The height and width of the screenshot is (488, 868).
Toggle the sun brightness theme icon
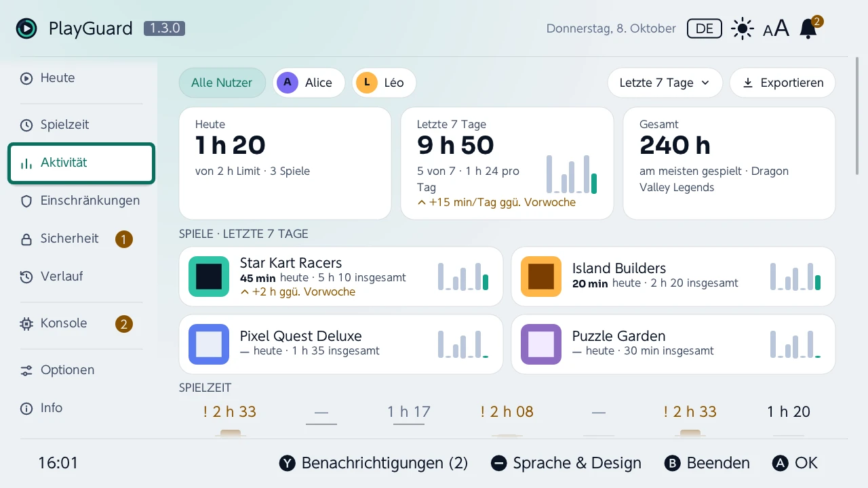tap(743, 28)
